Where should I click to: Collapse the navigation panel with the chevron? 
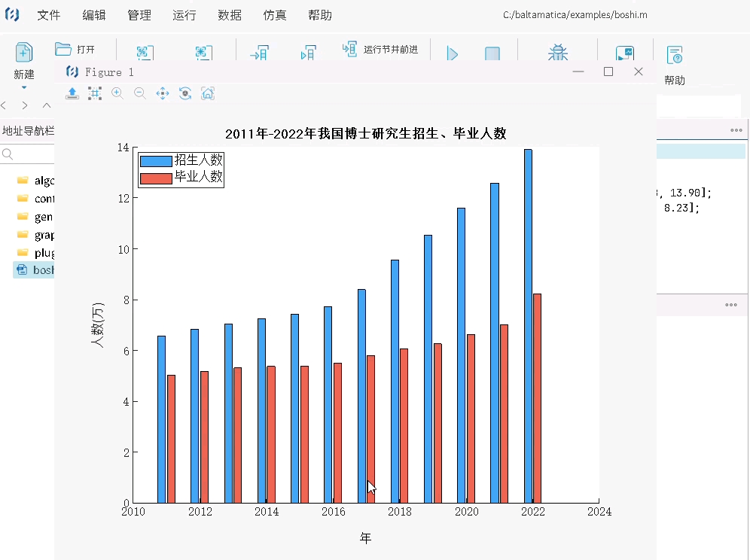[46, 105]
